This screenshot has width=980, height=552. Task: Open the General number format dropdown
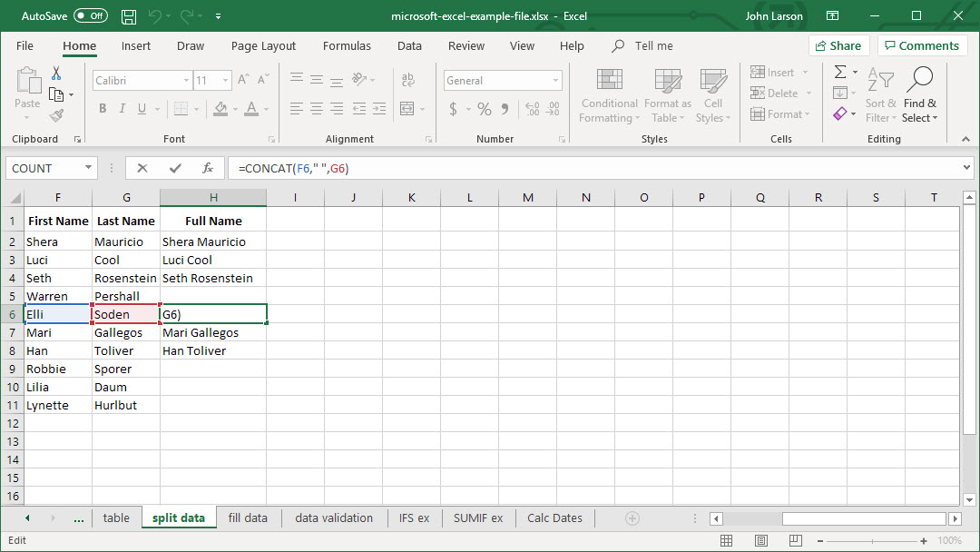pos(556,81)
